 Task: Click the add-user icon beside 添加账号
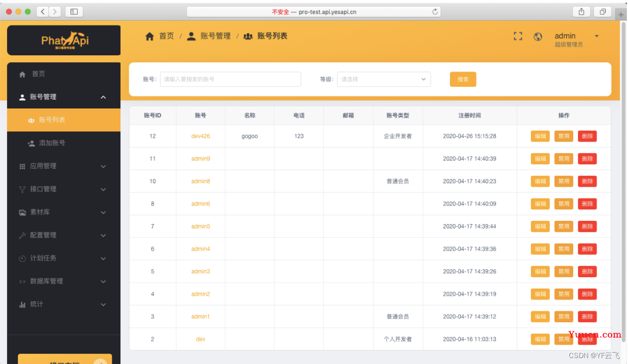pos(31,143)
